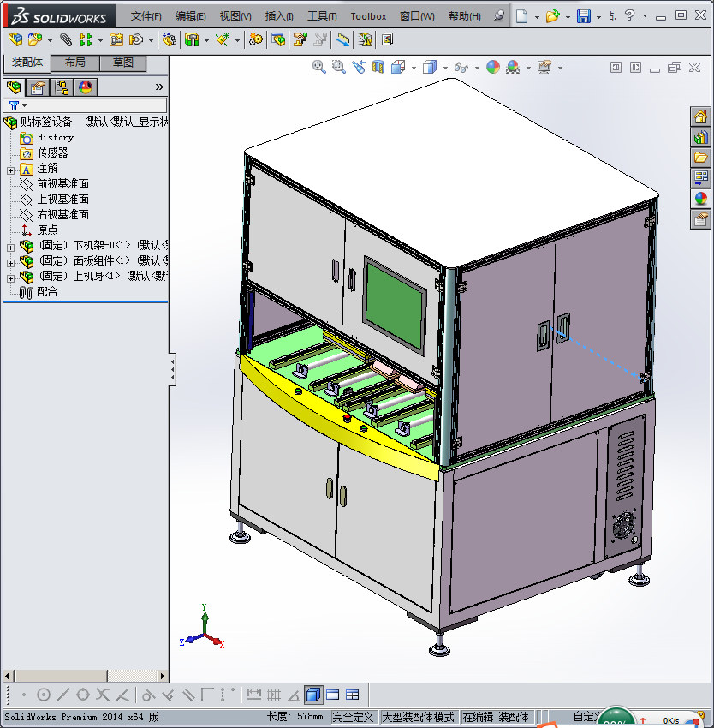
Task: Click the Apply Scene icon
Action: pyautogui.click(x=513, y=67)
